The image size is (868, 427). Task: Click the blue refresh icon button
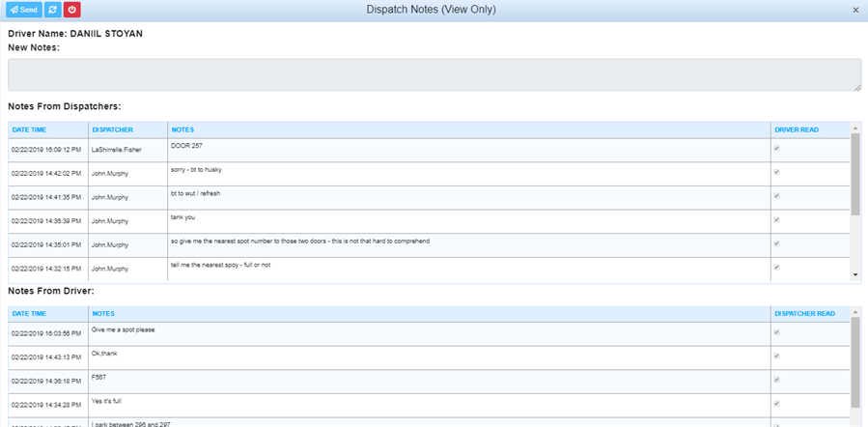click(x=52, y=10)
